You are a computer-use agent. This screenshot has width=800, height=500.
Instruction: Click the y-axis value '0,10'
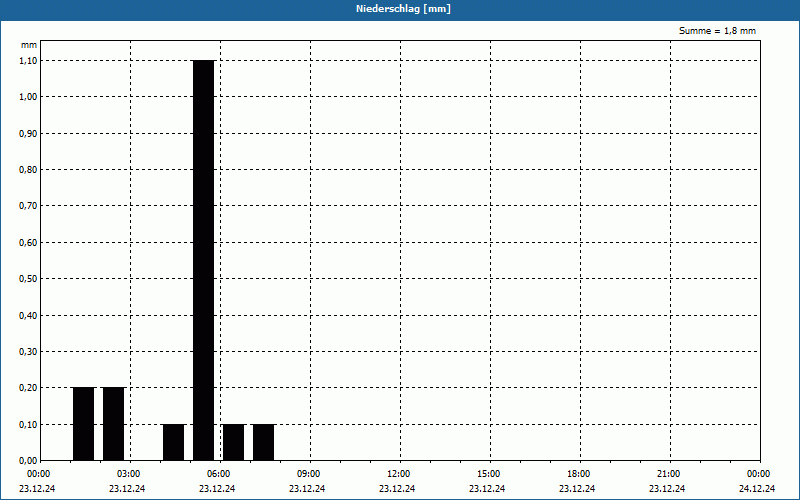point(28,424)
